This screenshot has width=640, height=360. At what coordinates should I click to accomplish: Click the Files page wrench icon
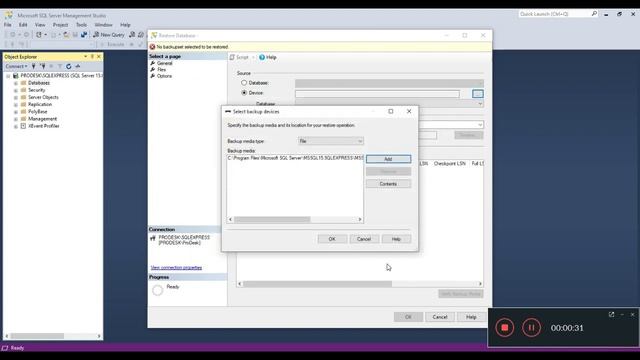pos(153,70)
